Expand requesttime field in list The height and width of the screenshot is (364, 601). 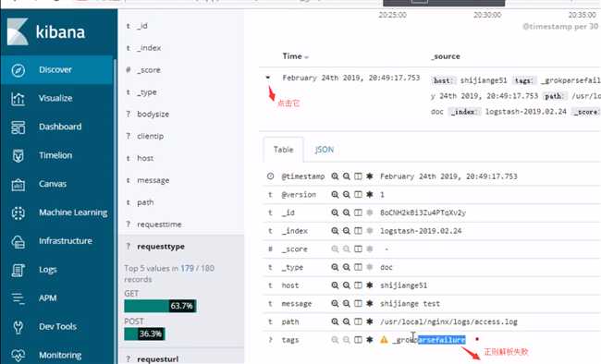[x=159, y=224]
